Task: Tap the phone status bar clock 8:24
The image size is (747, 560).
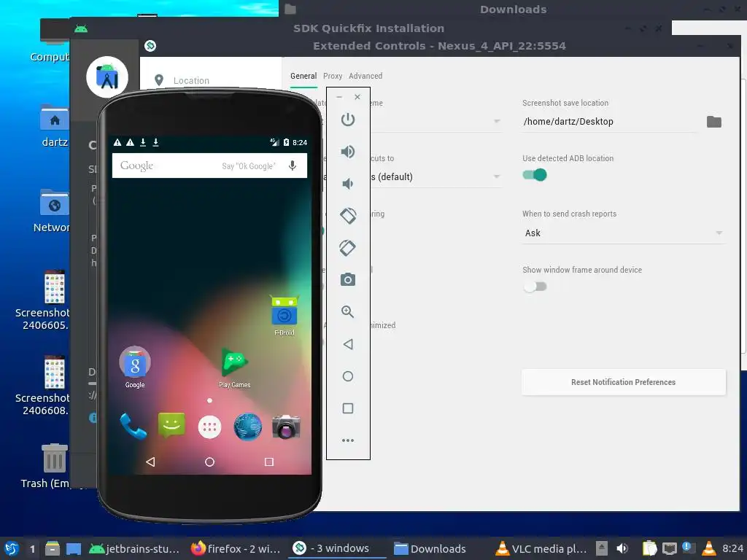Action: (x=300, y=142)
